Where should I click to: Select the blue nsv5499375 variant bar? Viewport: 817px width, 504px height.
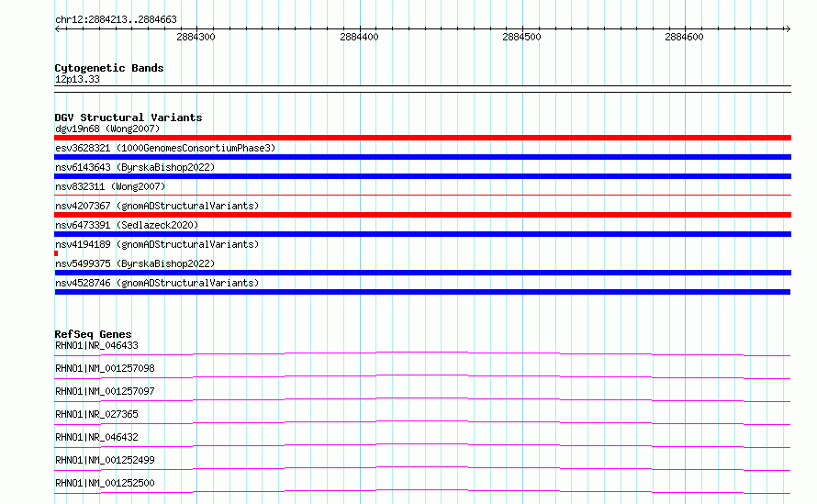(x=422, y=273)
